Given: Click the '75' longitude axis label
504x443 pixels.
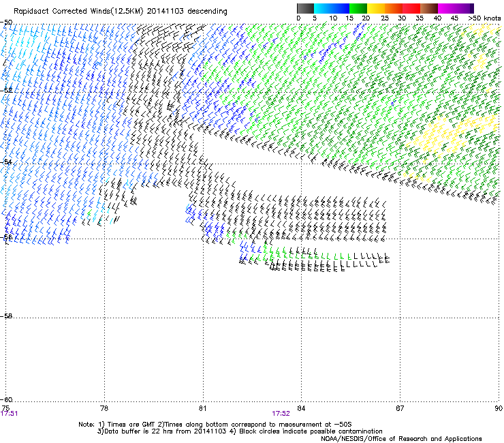Looking at the screenshot, I should [x=5, y=408].
